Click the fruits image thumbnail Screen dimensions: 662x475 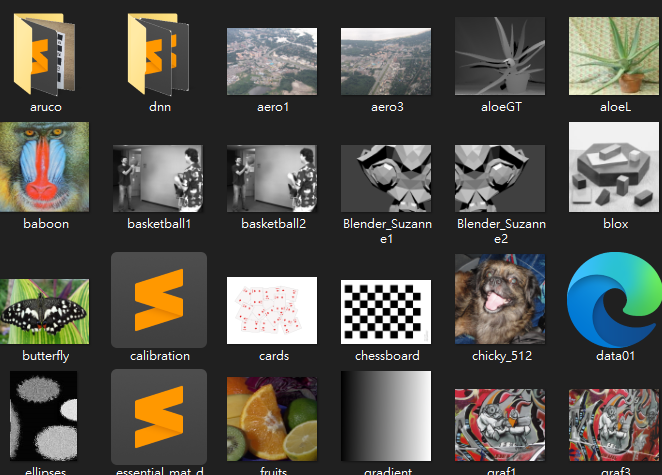point(272,417)
